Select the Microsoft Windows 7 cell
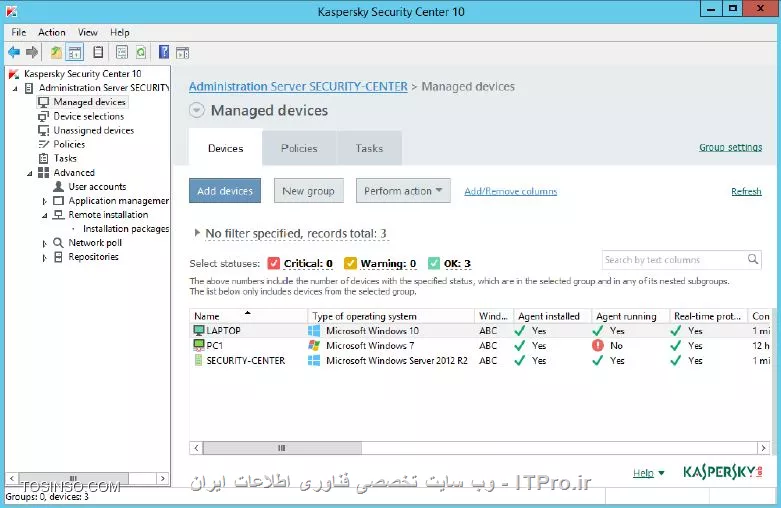The width and height of the screenshot is (781, 508). pyautogui.click(x=370, y=345)
